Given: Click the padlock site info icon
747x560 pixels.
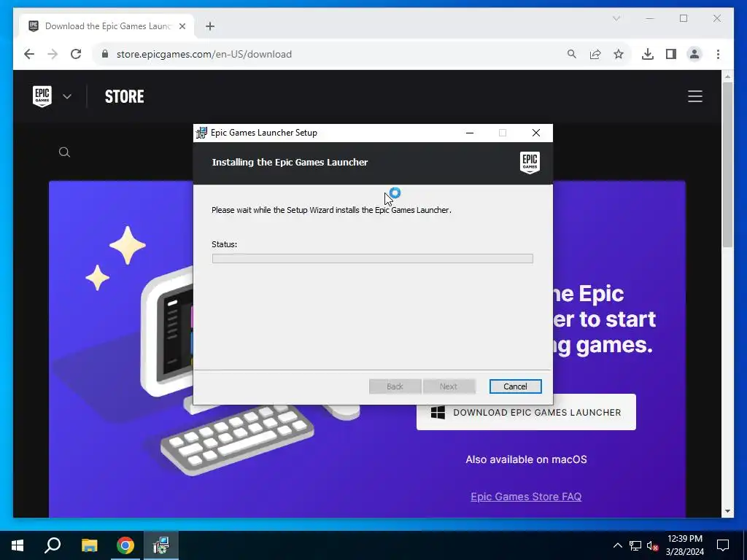Looking at the screenshot, I should point(105,54).
